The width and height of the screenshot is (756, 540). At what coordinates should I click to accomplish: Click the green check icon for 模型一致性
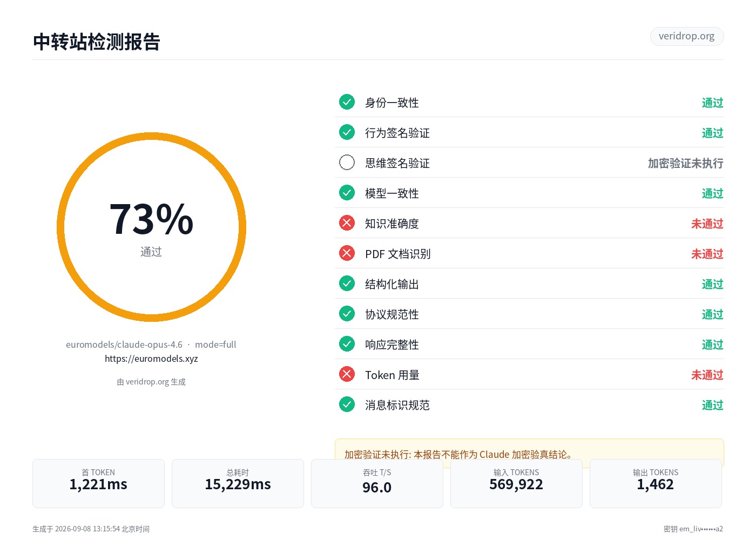347,193
